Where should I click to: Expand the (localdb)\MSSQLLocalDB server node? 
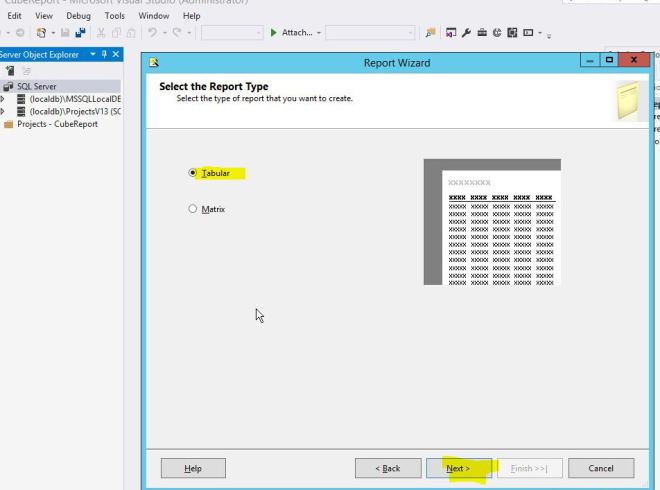[4, 98]
